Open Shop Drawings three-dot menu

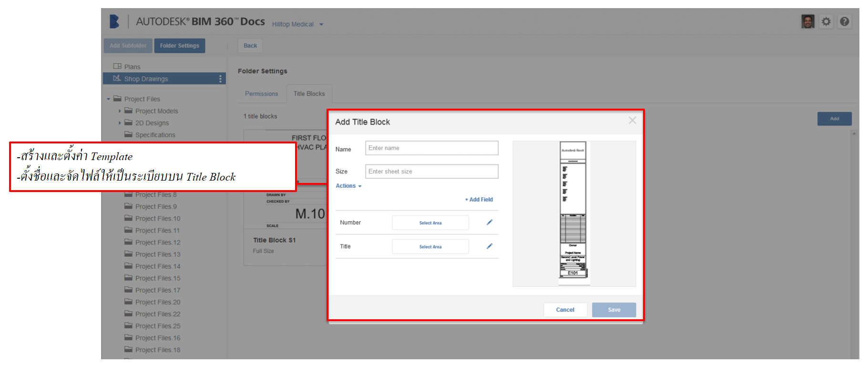pos(220,79)
